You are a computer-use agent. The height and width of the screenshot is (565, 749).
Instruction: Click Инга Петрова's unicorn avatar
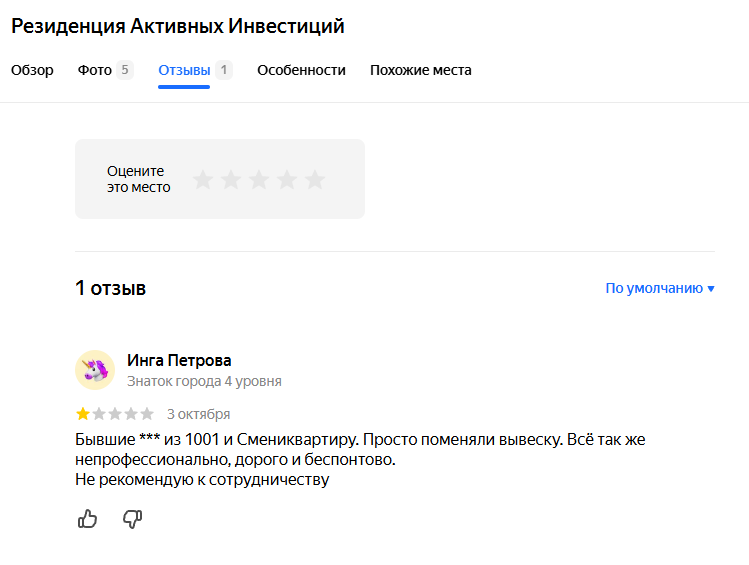[95, 370]
